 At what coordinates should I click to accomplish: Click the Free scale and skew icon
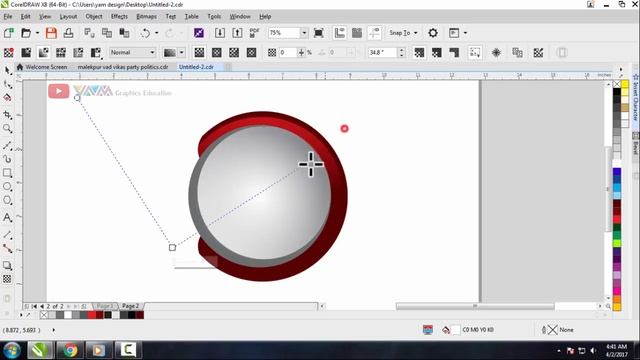pos(475,53)
